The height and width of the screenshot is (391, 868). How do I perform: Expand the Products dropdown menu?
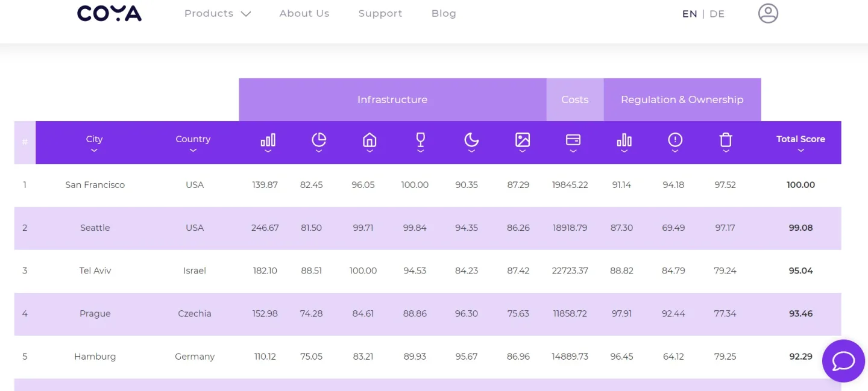[218, 13]
